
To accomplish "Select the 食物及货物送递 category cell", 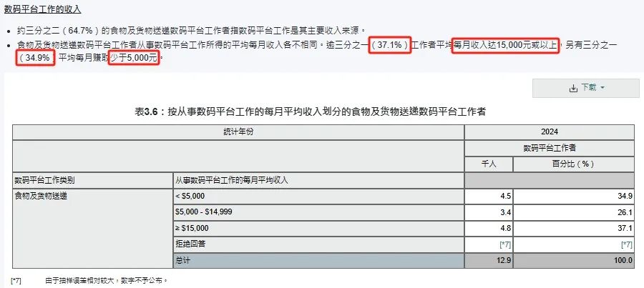I will tap(93, 229).
